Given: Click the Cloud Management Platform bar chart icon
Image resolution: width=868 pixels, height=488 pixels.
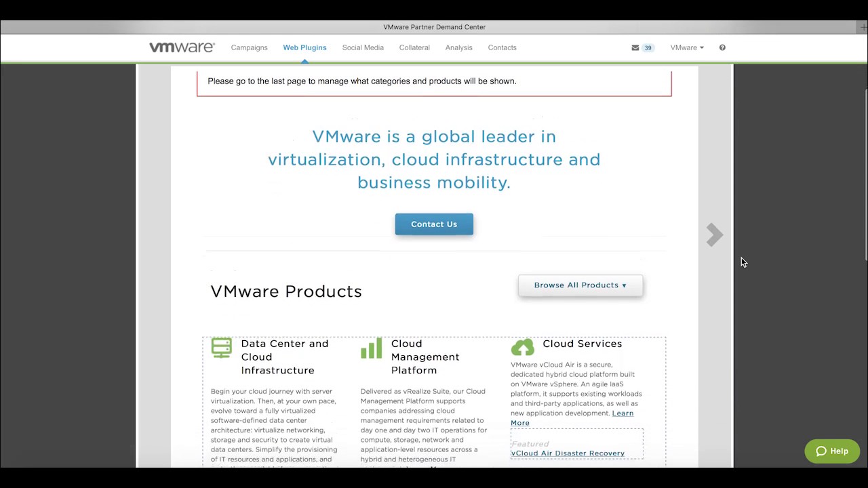Looking at the screenshot, I should point(372,348).
